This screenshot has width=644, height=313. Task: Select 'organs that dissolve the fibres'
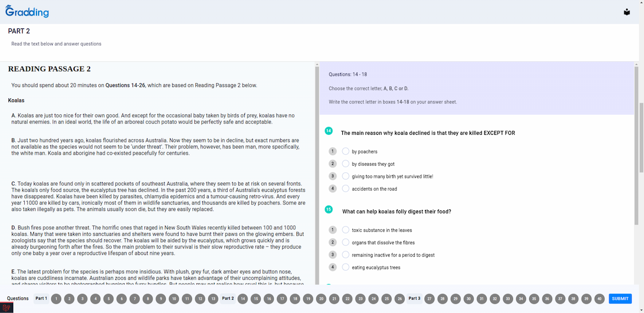coord(346,242)
